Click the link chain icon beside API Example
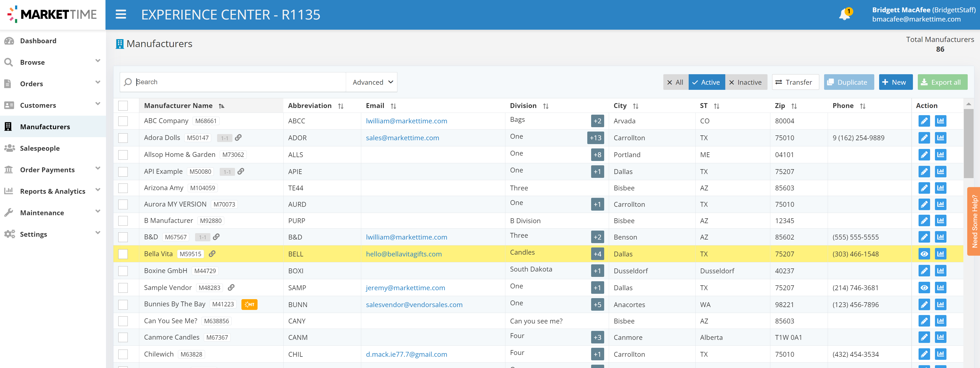Screen dimensions: 980x368 click(x=241, y=171)
